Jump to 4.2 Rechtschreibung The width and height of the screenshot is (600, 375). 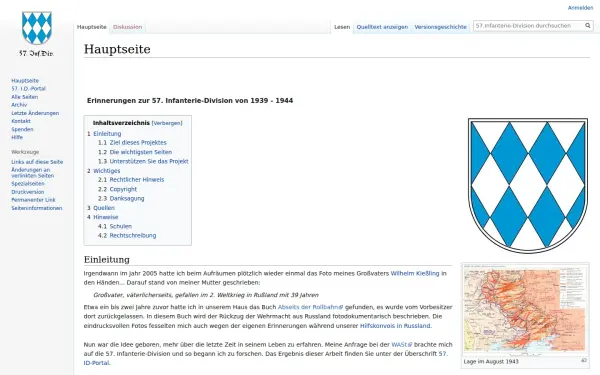(x=127, y=235)
